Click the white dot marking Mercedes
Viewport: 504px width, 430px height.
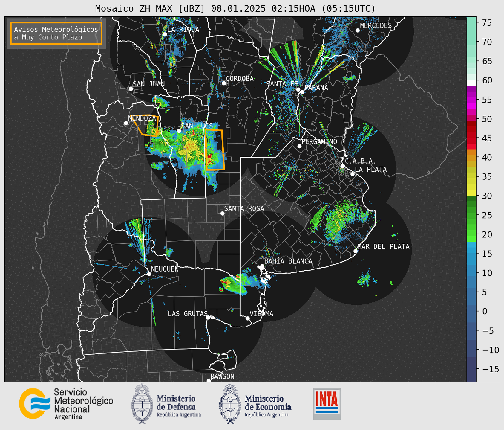coord(357,30)
